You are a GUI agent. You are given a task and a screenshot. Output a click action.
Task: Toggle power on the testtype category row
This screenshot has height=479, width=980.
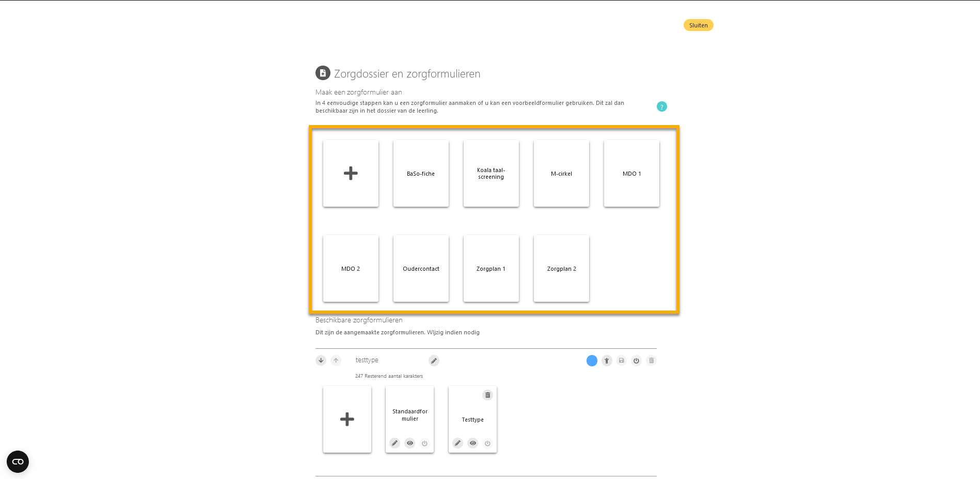click(x=636, y=361)
